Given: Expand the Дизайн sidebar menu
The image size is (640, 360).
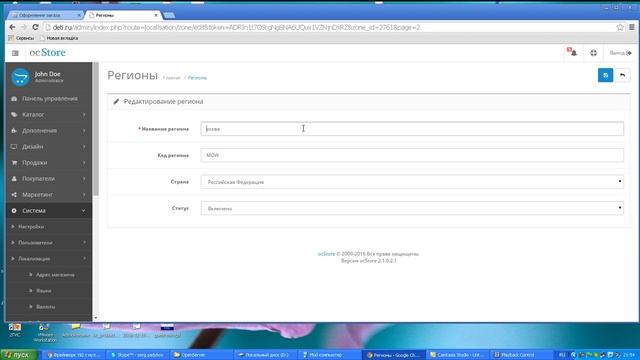Looking at the screenshot, I should tap(33, 147).
